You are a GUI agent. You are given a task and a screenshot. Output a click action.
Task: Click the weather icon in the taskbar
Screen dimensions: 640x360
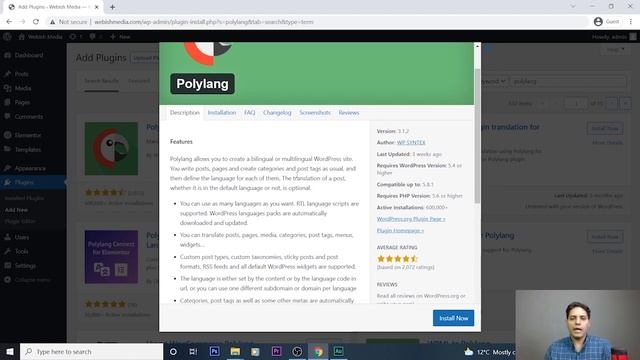[469, 352]
